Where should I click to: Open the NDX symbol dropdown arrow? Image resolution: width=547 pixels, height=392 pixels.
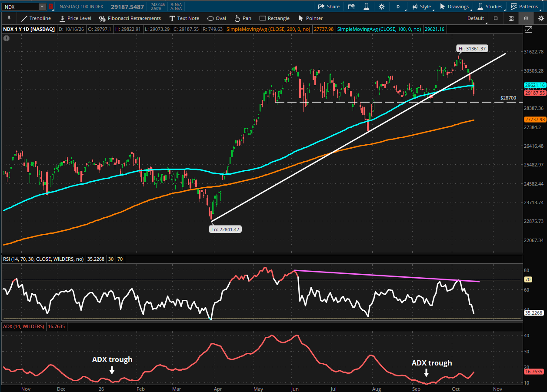[x=42, y=7]
